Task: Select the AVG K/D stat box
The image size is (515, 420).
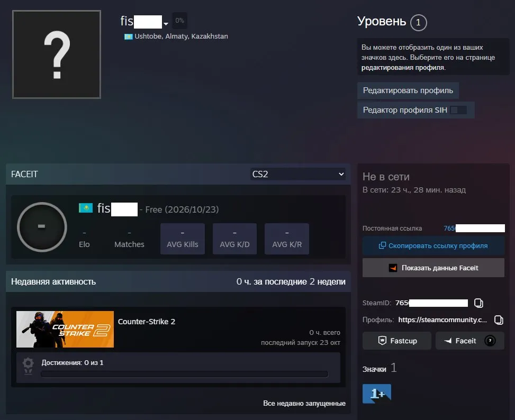Action: coord(235,239)
